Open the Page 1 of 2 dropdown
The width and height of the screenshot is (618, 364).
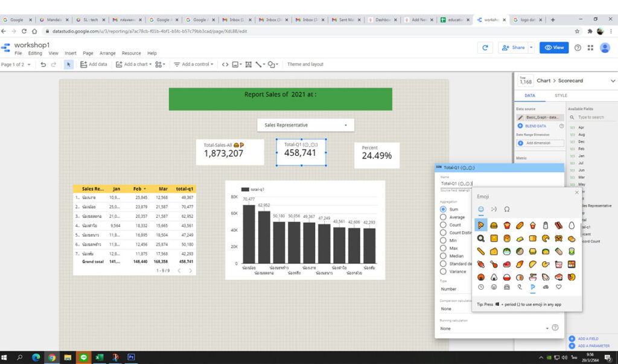(x=16, y=64)
